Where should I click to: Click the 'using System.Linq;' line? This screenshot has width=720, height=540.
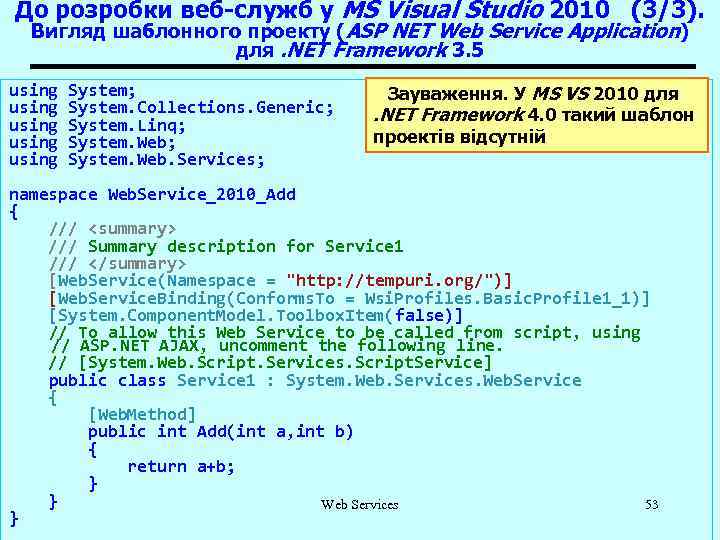[x=97, y=125]
